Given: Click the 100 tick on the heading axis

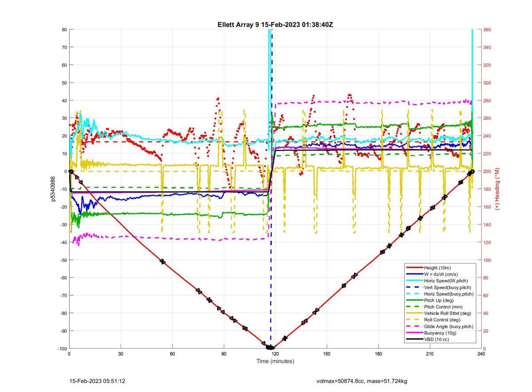Looking at the screenshot, I should tap(487, 260).
